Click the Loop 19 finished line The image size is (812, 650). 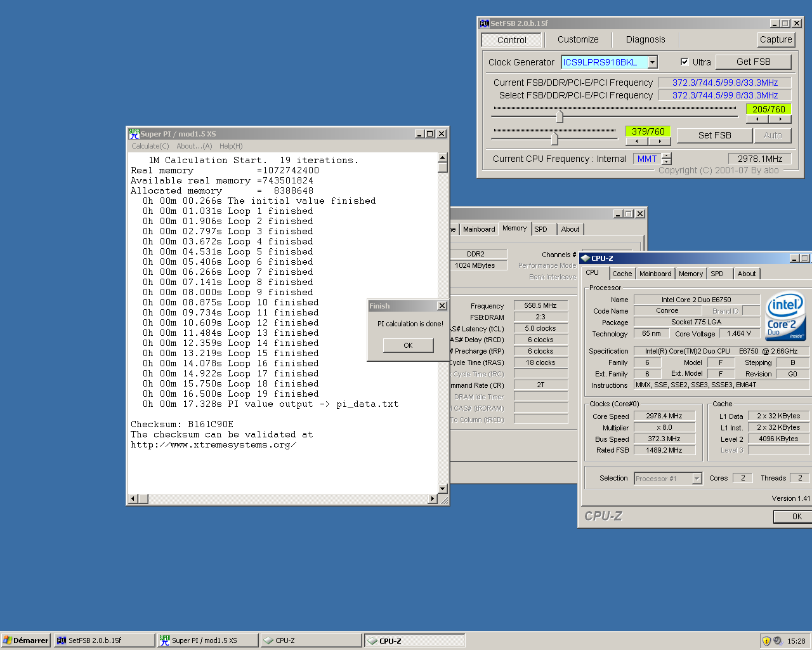point(230,394)
